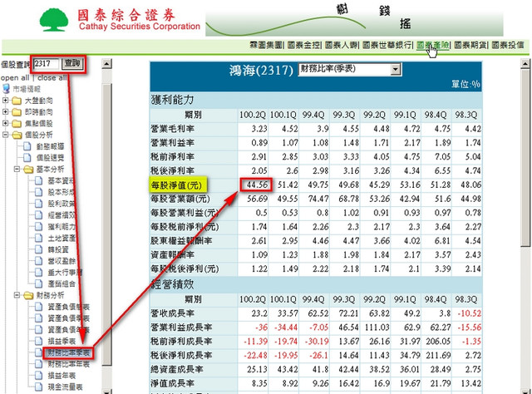Click the page icon beside 動態報導
The width and height of the screenshot is (532, 394).
click(x=27, y=146)
